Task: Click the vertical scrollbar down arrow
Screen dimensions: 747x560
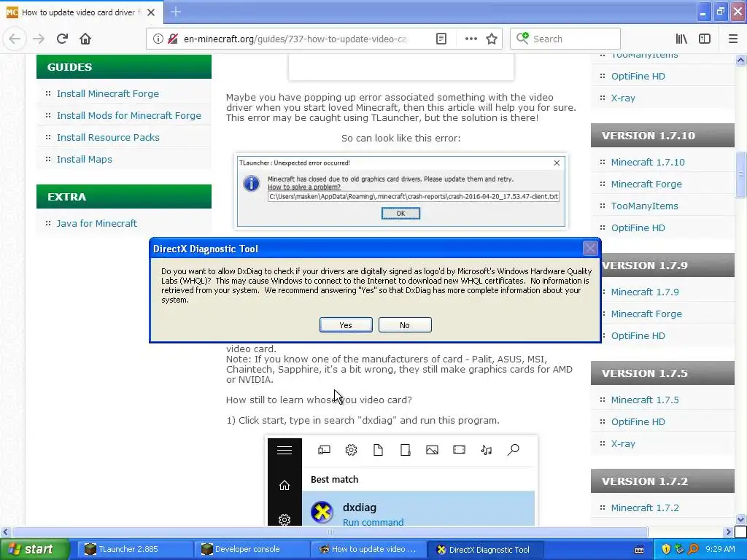Action: pos(740,519)
